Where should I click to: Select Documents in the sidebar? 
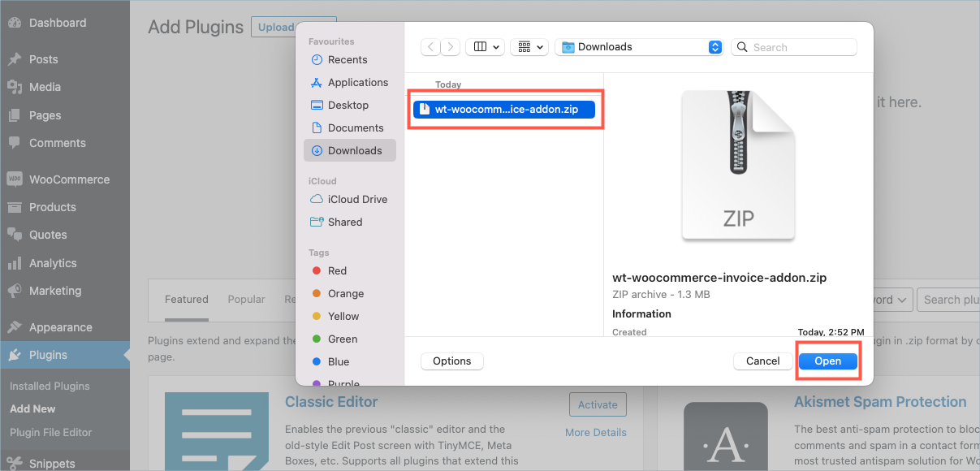349,127
